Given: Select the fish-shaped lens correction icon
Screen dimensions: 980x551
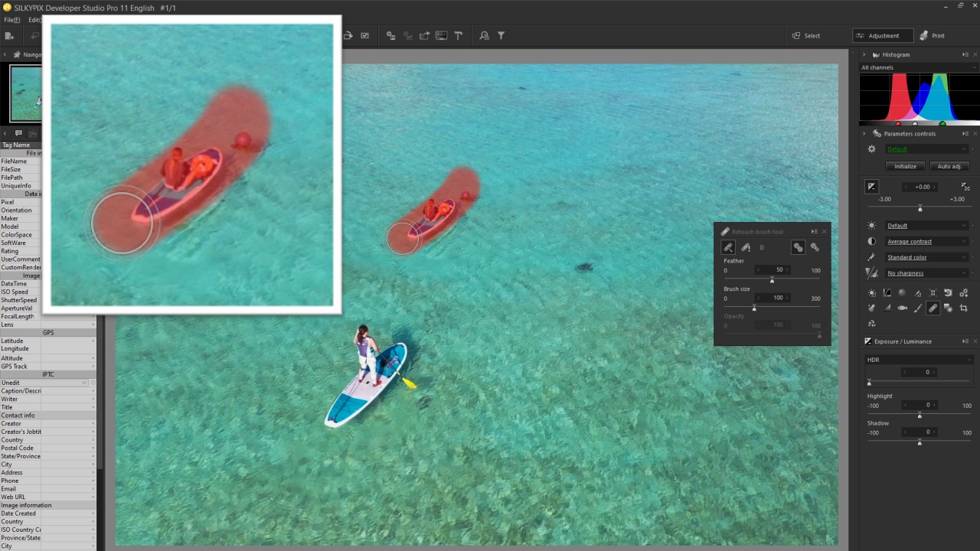Looking at the screenshot, I should click(x=902, y=308).
